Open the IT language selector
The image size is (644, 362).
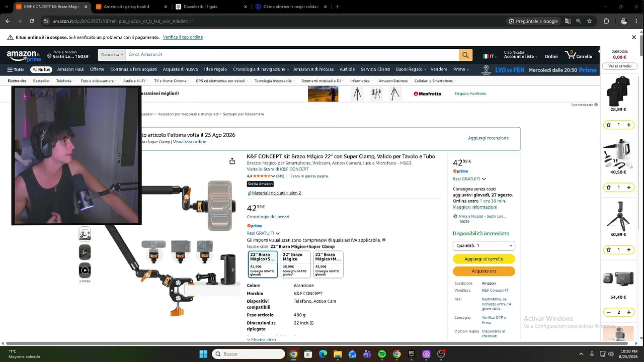click(489, 56)
